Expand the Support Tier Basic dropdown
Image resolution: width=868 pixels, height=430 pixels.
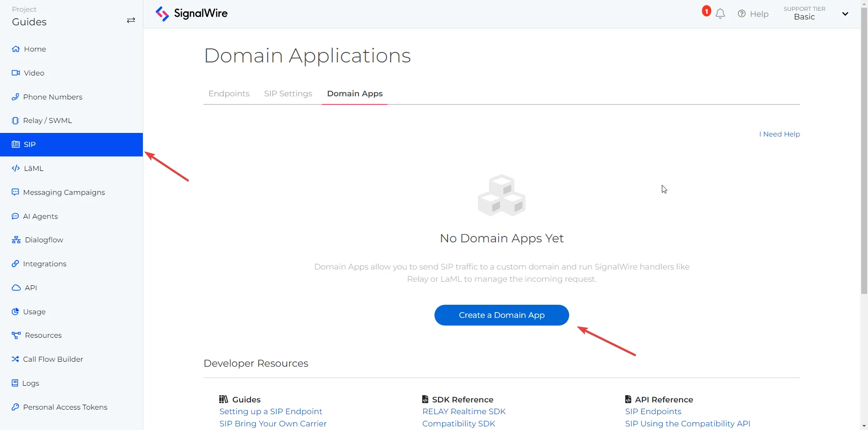click(x=844, y=14)
